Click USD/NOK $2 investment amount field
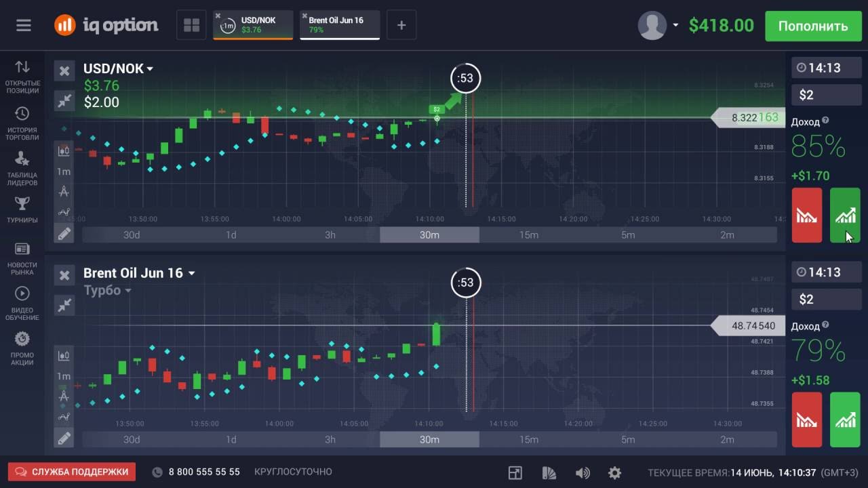 pos(826,95)
